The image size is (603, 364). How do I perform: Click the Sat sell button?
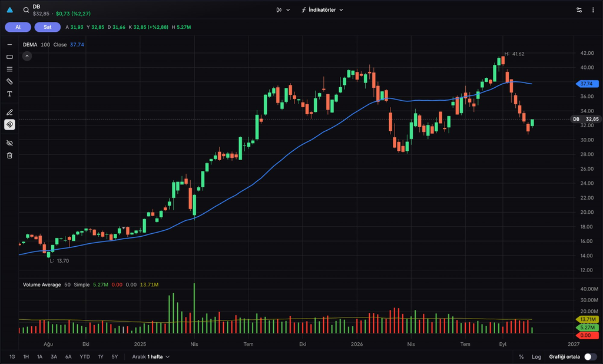[x=47, y=27]
